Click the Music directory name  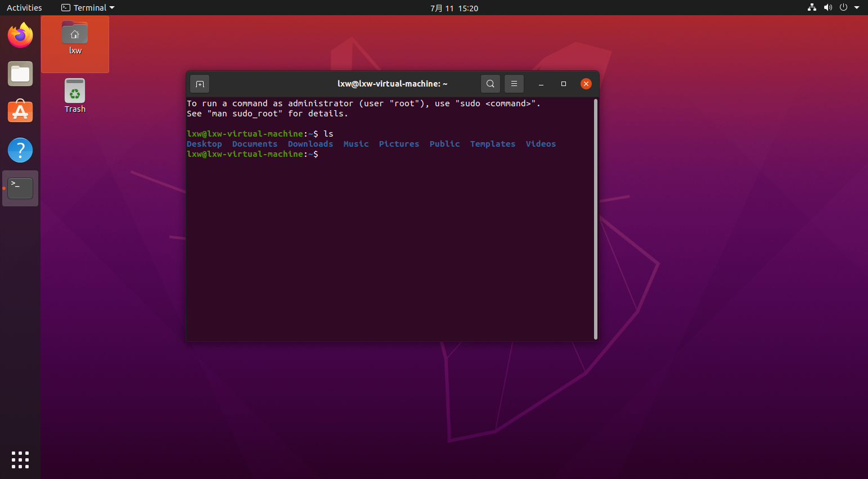[356, 144]
